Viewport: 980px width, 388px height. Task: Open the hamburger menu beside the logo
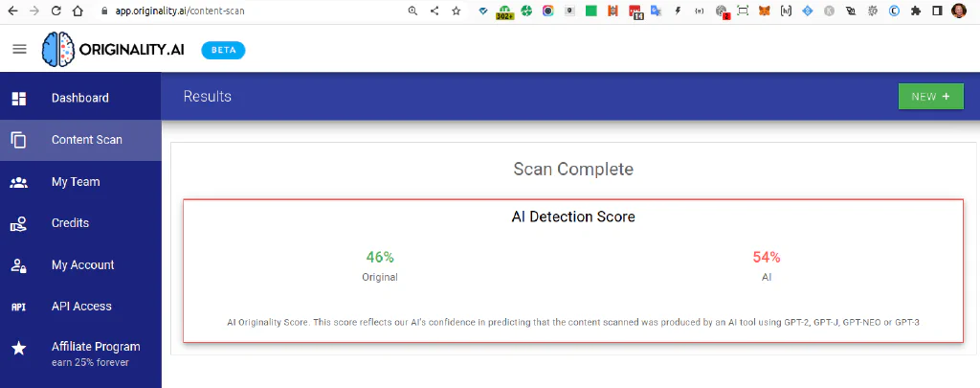point(19,49)
